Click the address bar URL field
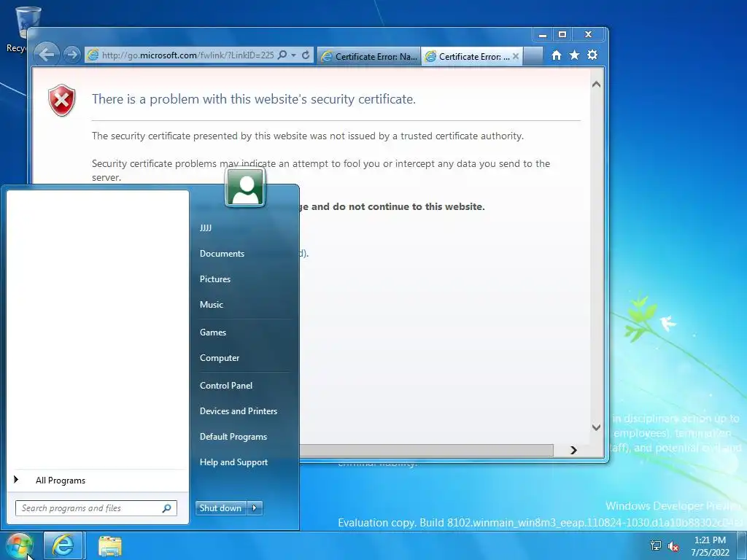This screenshot has height=560, width=747. [187, 55]
